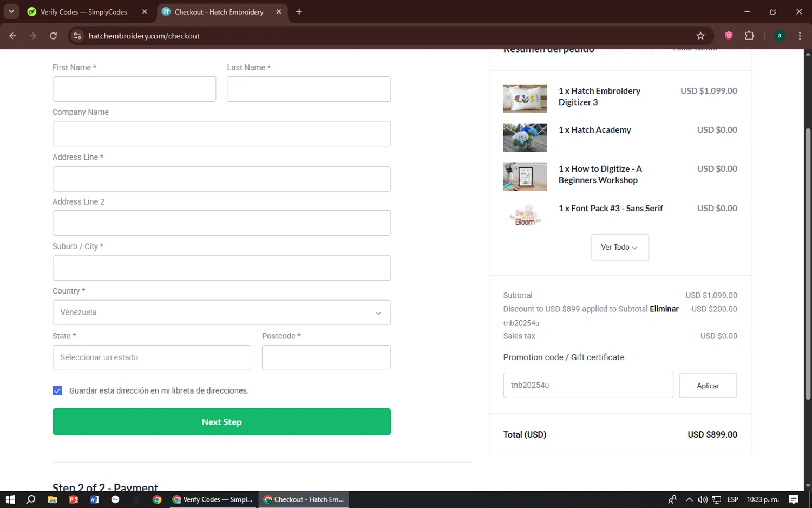This screenshot has height=508, width=812.
Task: Open the Chrome profile avatar
Action: tap(779, 36)
